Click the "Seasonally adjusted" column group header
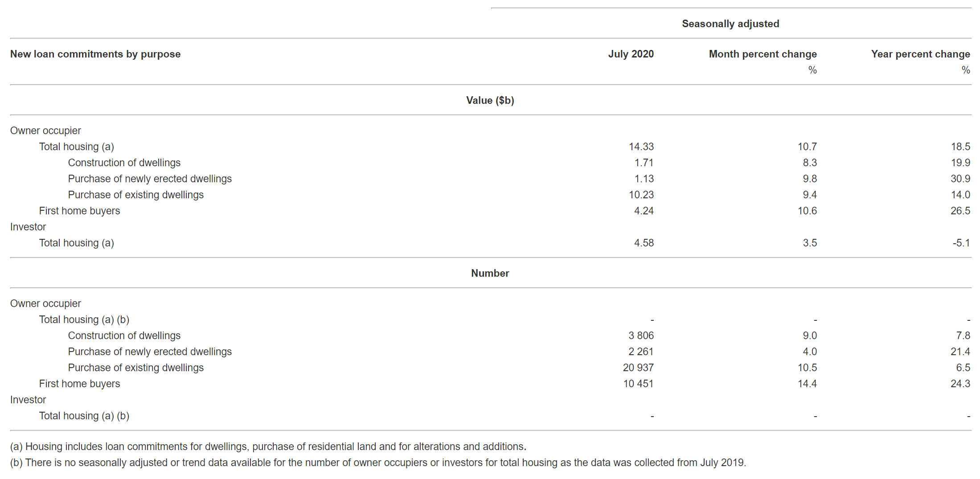Image resolution: width=980 pixels, height=479 pixels. [730, 24]
